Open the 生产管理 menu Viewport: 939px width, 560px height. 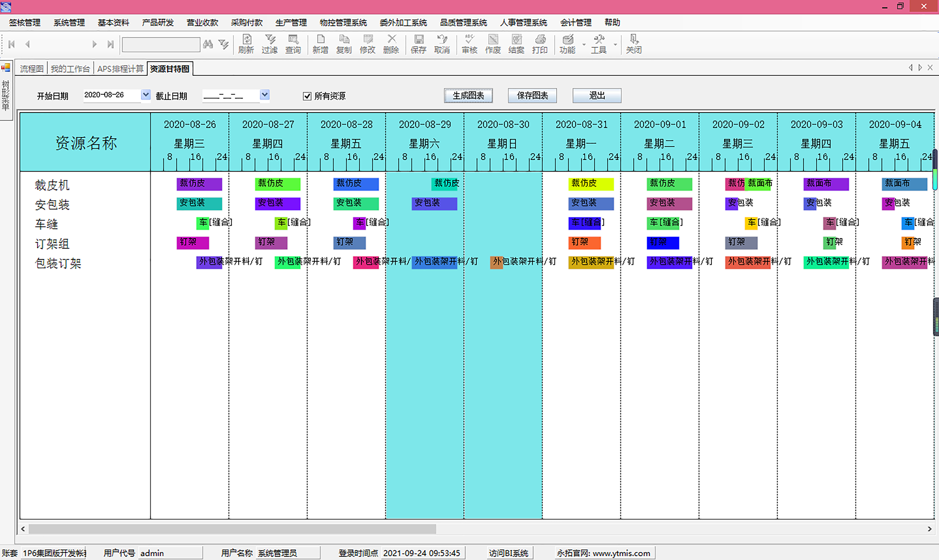[x=291, y=23]
